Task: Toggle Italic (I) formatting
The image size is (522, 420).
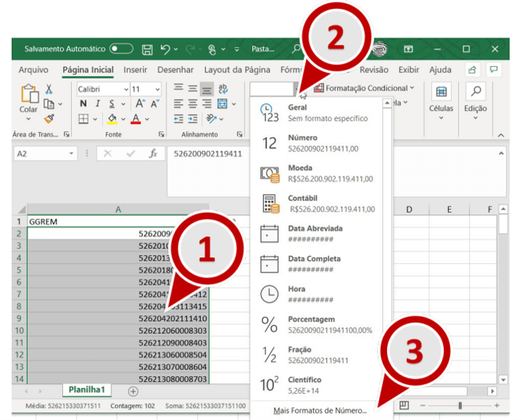Action: pyautogui.click(x=98, y=104)
